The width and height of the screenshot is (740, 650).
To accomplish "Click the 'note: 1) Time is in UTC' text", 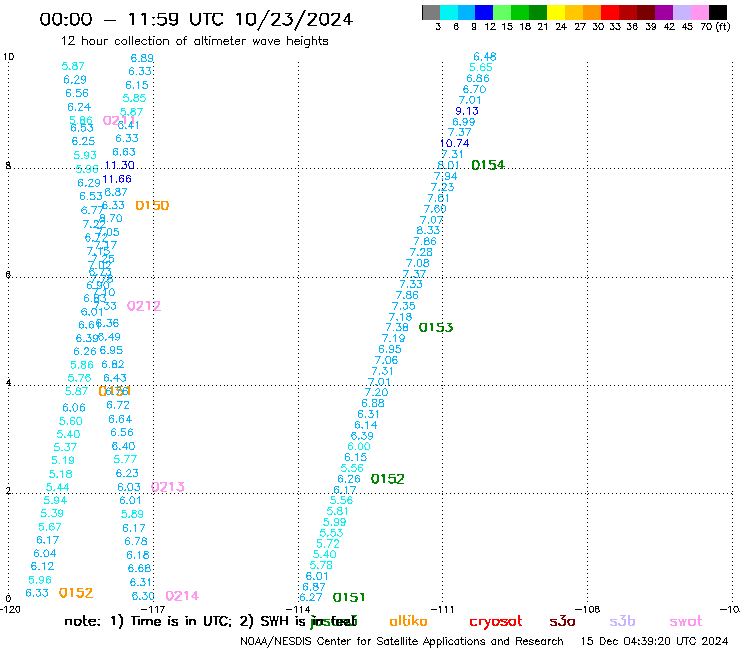I will point(148,621).
